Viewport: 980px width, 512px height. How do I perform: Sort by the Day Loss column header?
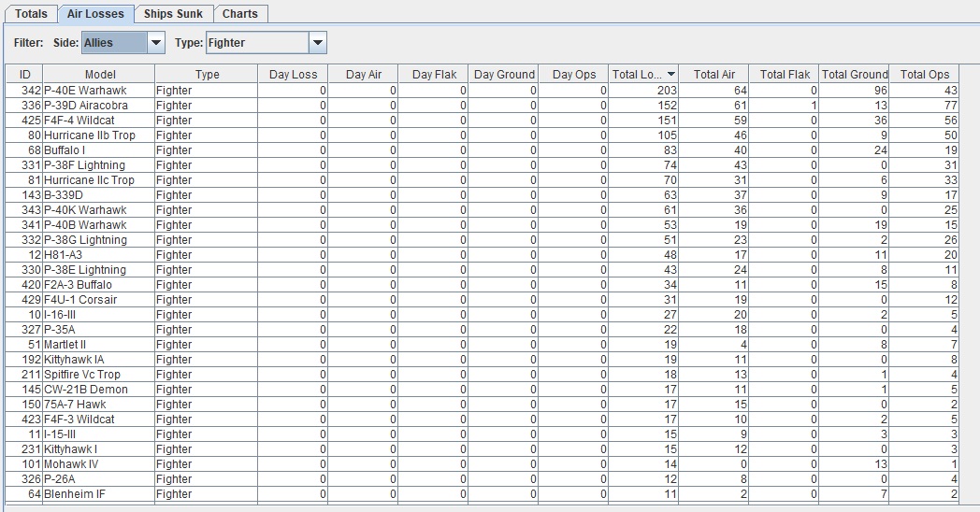click(x=293, y=75)
